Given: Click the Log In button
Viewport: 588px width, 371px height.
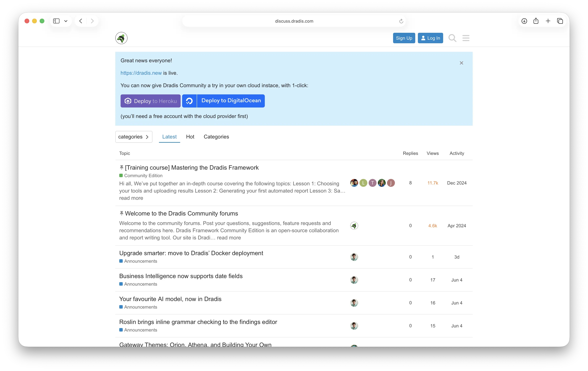Looking at the screenshot, I should point(430,38).
